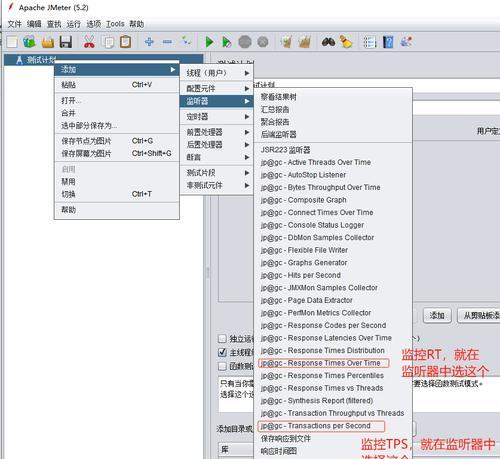
Task: Choose jp@gc - Response Times Over Time
Action: (x=333, y=363)
